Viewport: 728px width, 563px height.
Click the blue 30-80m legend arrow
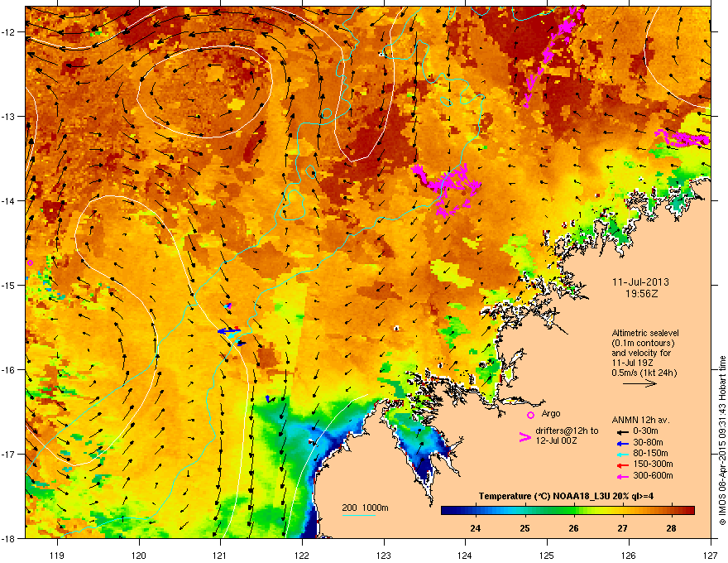point(621,443)
